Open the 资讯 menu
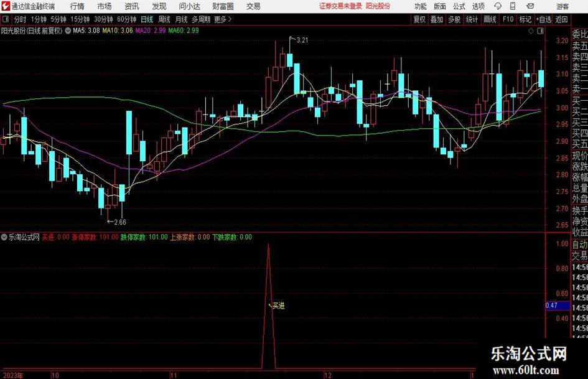588x379 pixels. coord(132,6)
